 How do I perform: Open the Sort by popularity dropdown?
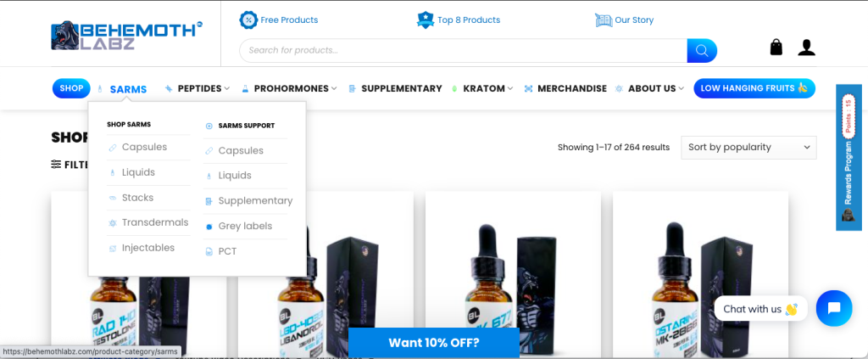748,148
